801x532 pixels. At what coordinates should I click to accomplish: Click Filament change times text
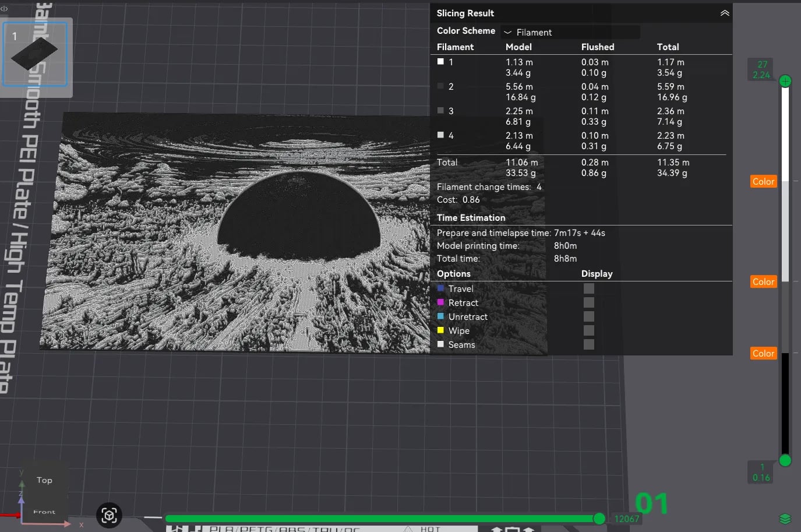pyautogui.click(x=489, y=187)
